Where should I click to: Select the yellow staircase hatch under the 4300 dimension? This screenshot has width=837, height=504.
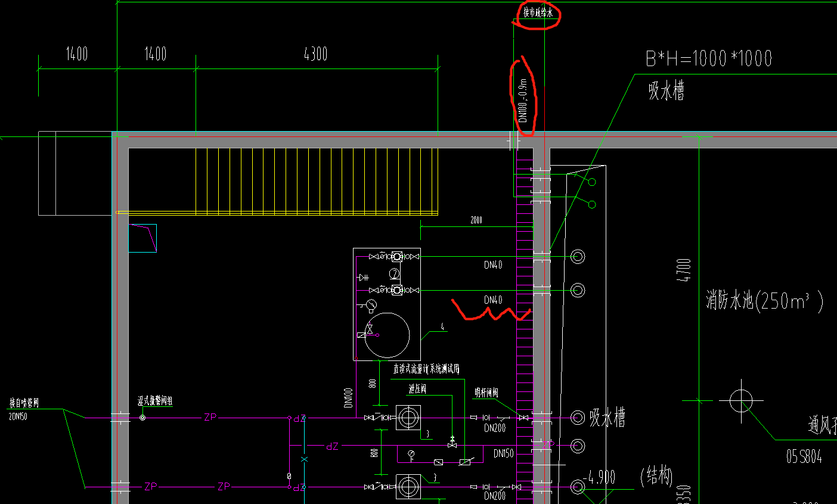(317, 182)
